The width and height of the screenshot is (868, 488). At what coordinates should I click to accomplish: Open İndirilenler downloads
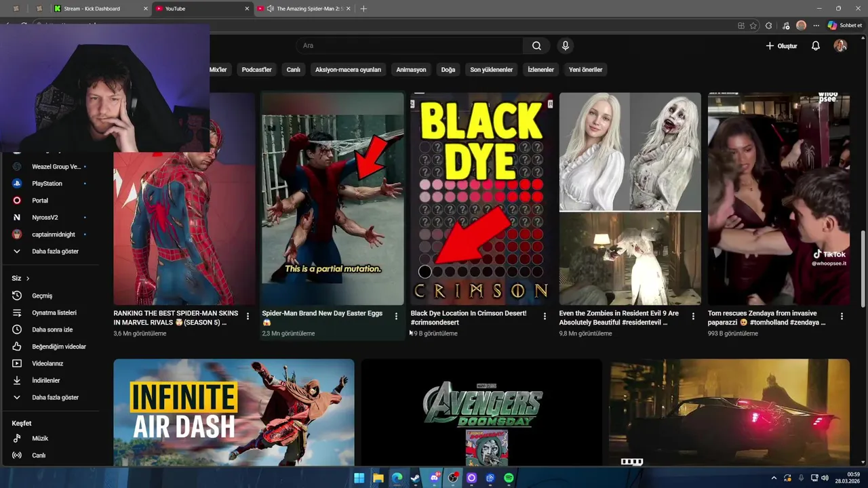(x=50, y=380)
